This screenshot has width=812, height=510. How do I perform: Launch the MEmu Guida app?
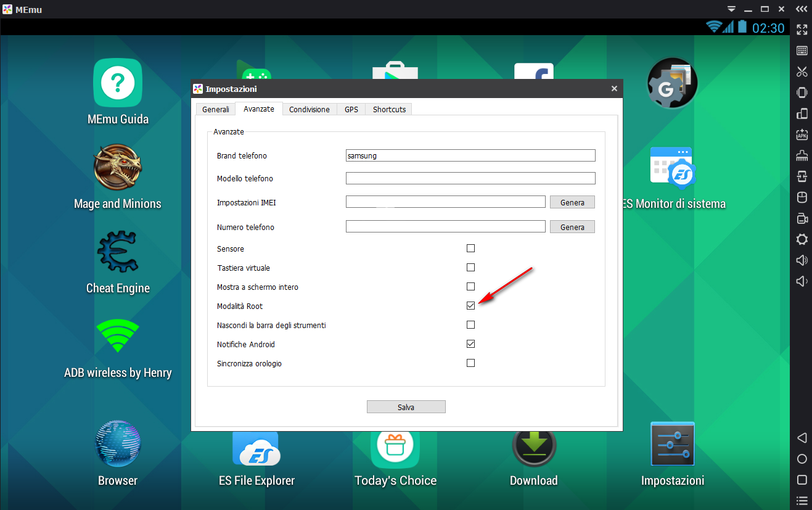[118, 92]
